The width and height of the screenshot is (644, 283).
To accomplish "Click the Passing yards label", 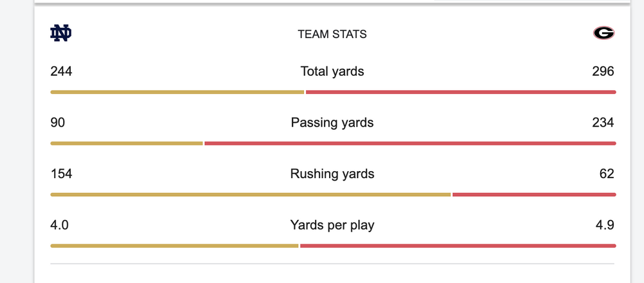I will click(x=332, y=122).
